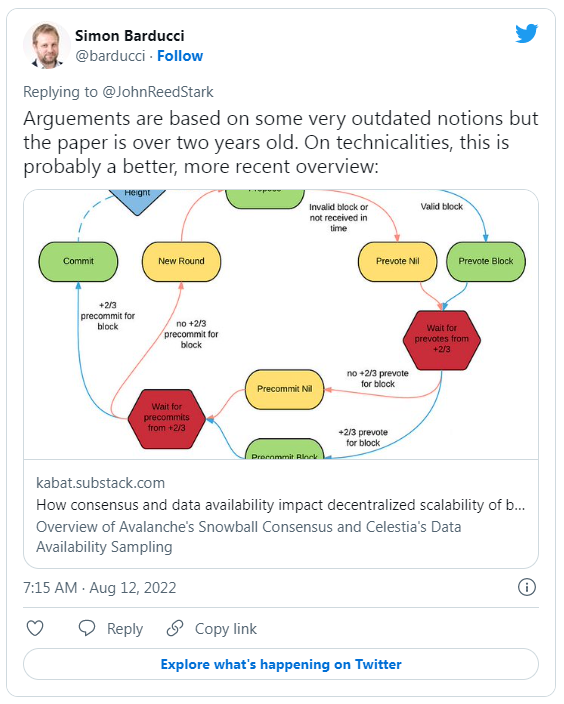Open the 'How consensus and data availability' article title
Viewport: 564px width, 704px height.
pos(280,505)
